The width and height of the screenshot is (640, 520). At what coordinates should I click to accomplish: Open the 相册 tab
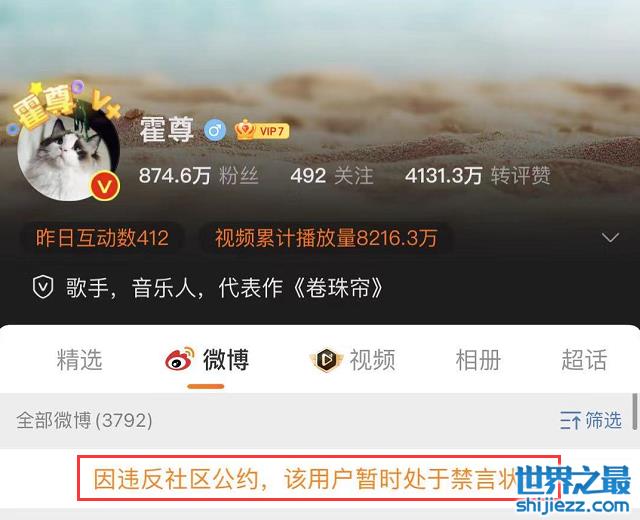click(x=478, y=360)
